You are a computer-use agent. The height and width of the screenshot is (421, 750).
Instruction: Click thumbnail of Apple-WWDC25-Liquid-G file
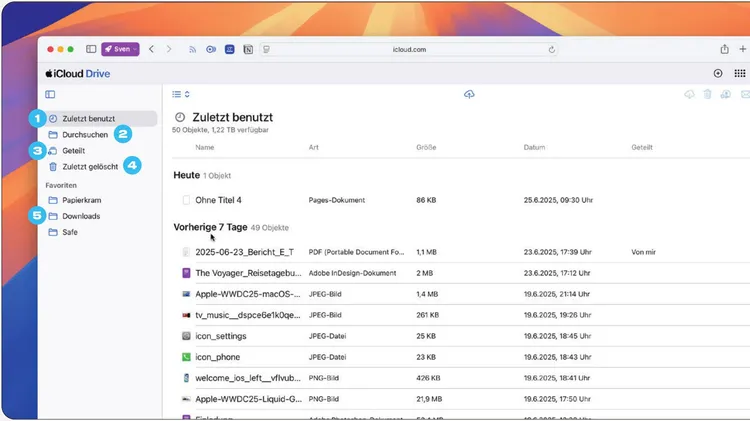186,399
